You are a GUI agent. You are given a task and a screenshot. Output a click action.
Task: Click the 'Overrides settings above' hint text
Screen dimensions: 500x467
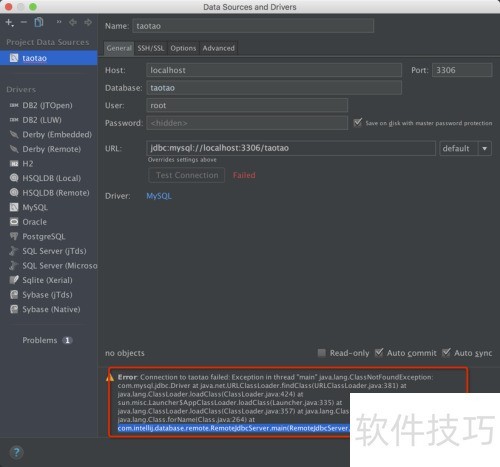coord(182,160)
